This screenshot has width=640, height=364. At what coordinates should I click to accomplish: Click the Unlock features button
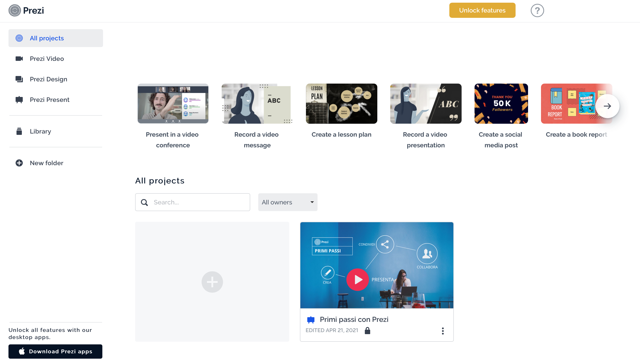click(482, 10)
